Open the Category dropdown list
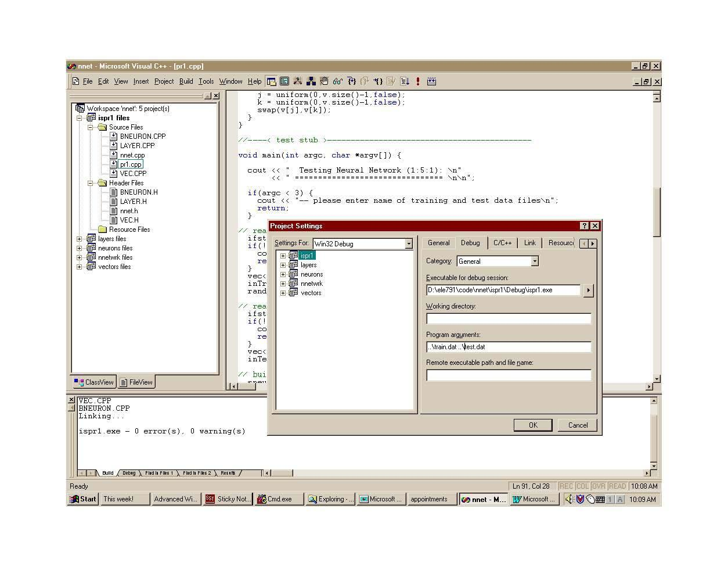The image size is (728, 563). pyautogui.click(x=535, y=261)
